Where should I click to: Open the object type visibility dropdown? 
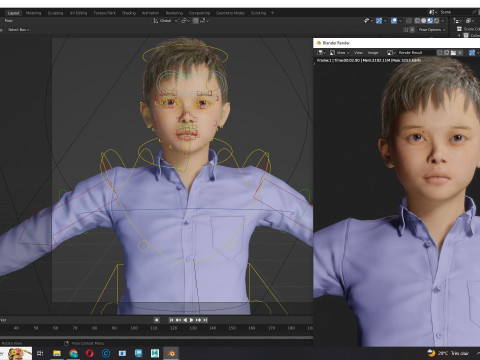368,21
